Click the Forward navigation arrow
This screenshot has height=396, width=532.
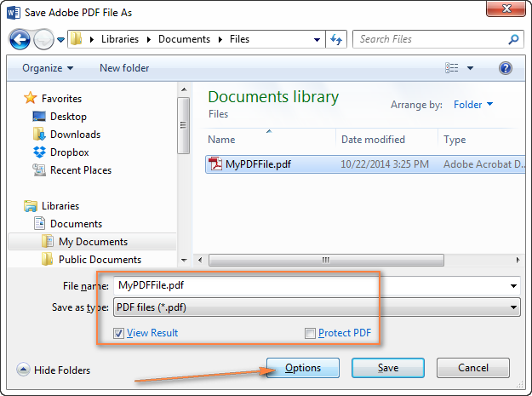(43, 39)
